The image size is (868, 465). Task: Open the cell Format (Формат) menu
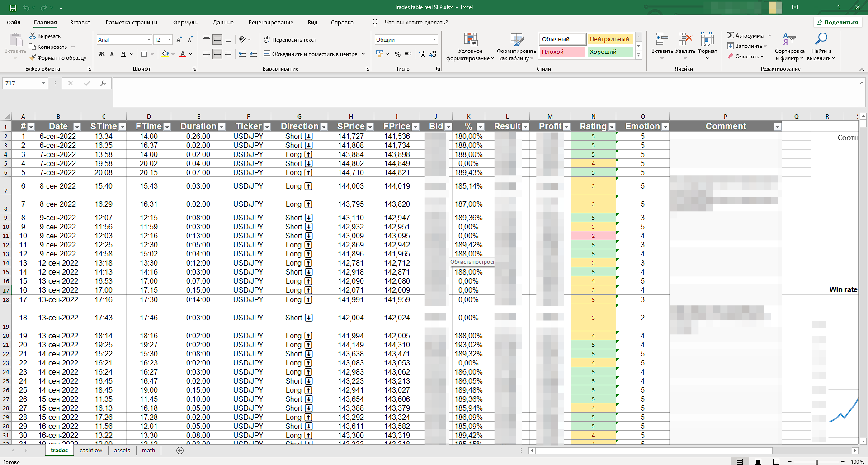pos(707,47)
